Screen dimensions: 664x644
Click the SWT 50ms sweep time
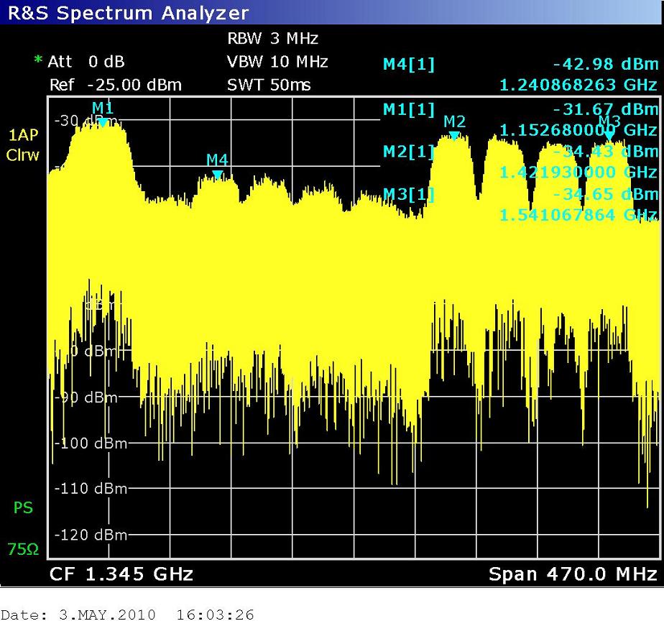pos(269,85)
